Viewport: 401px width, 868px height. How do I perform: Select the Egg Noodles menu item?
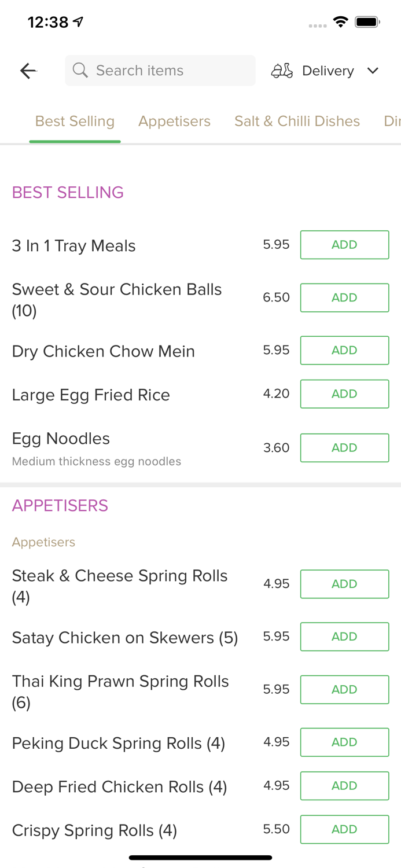(61, 439)
